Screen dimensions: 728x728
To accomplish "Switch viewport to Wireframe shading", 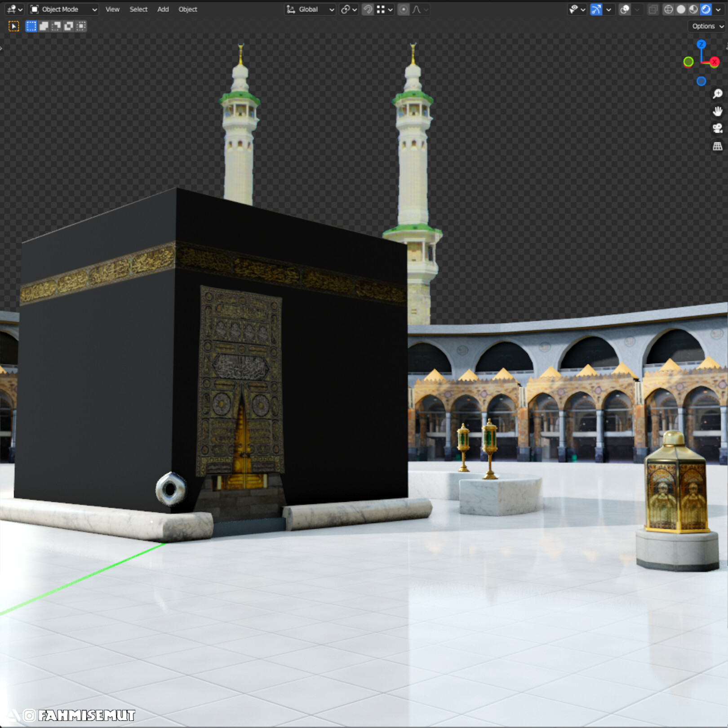I will (670, 9).
